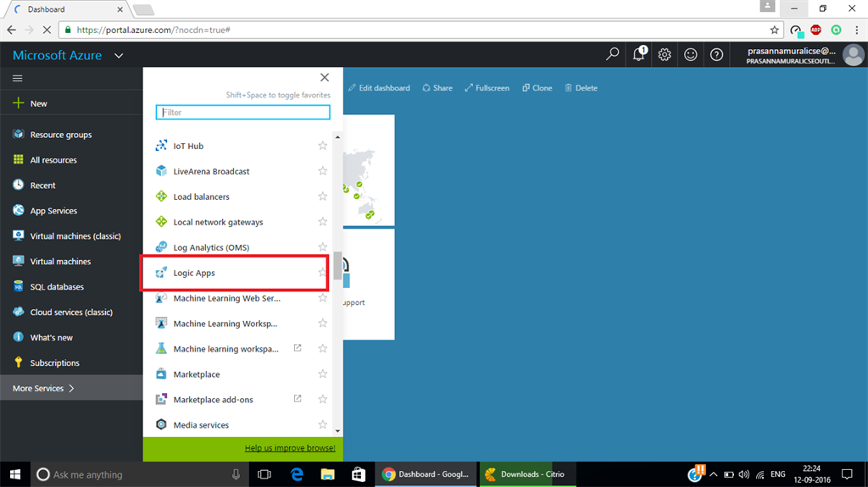Screen dimensions: 868x487
Task: Click the What's new info icon
Action: click(19, 337)
